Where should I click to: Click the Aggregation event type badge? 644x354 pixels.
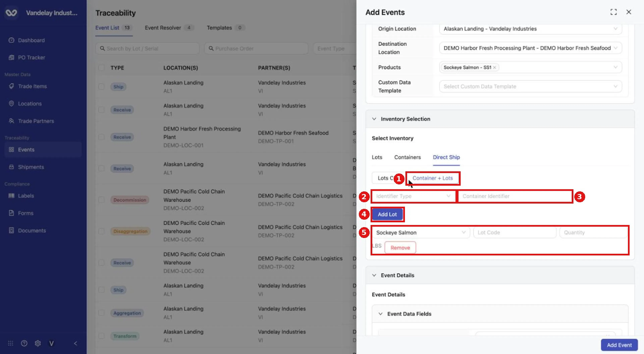pyautogui.click(x=127, y=313)
